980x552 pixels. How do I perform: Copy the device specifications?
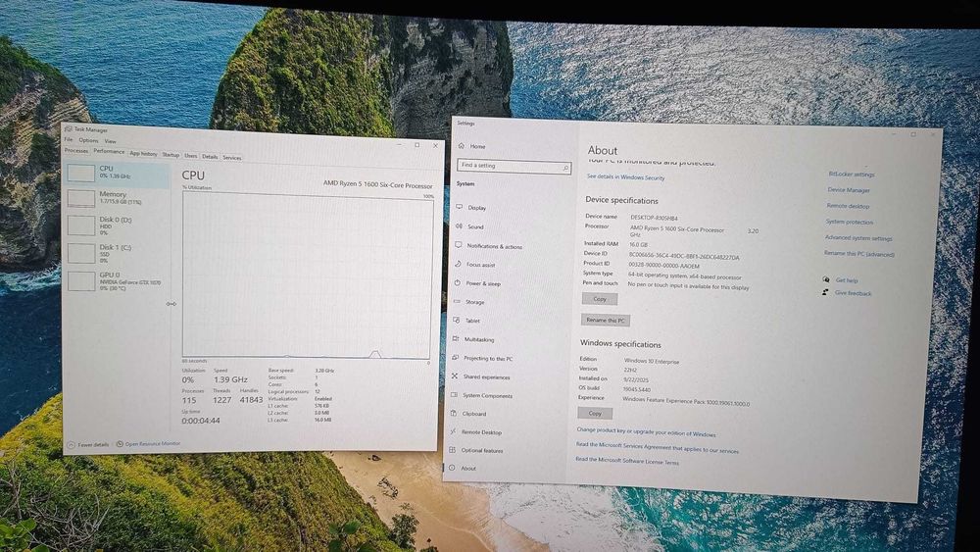[600, 299]
